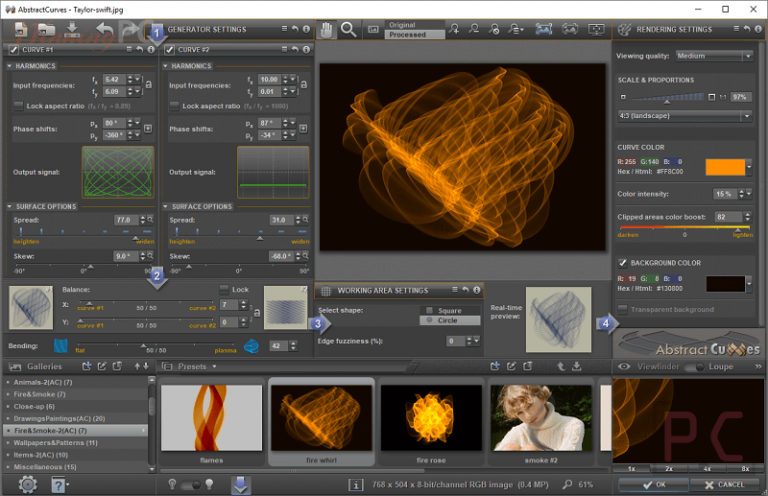Enable Lock aspect ratio for Curve #1
Viewport: 768px width, 496px height.
[x=20, y=105]
